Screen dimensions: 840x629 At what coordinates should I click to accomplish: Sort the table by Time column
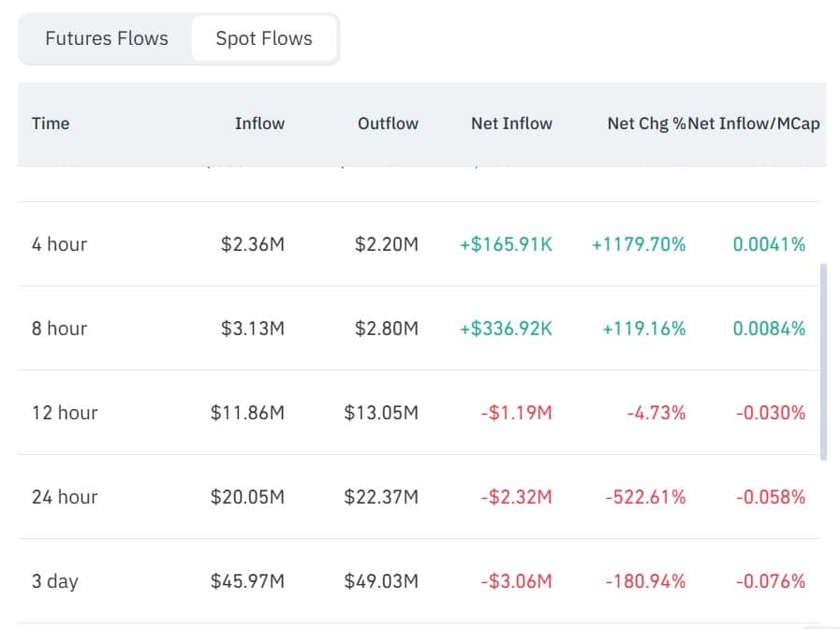(x=51, y=123)
